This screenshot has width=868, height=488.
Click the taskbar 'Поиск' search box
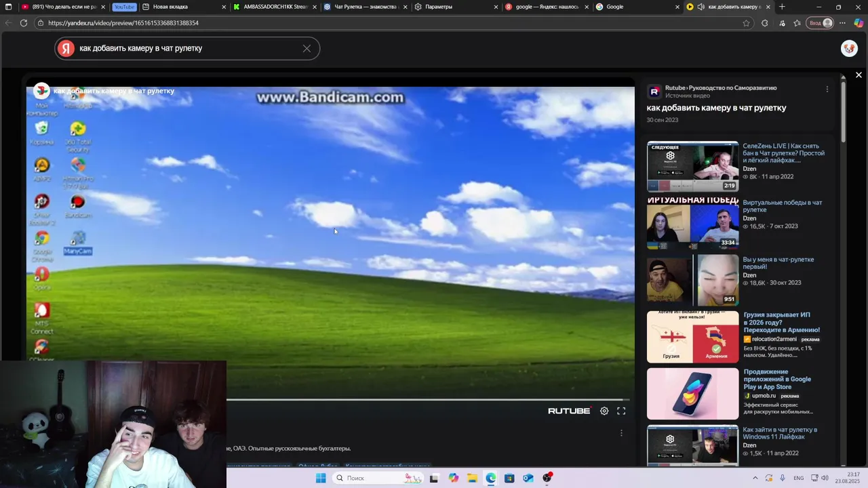(x=378, y=478)
